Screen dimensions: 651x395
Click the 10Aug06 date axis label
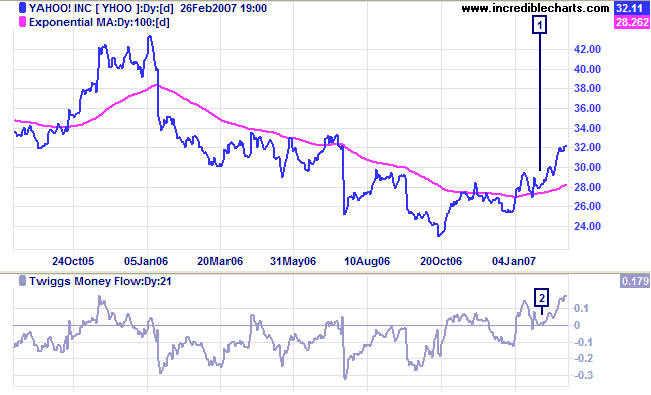click(367, 261)
